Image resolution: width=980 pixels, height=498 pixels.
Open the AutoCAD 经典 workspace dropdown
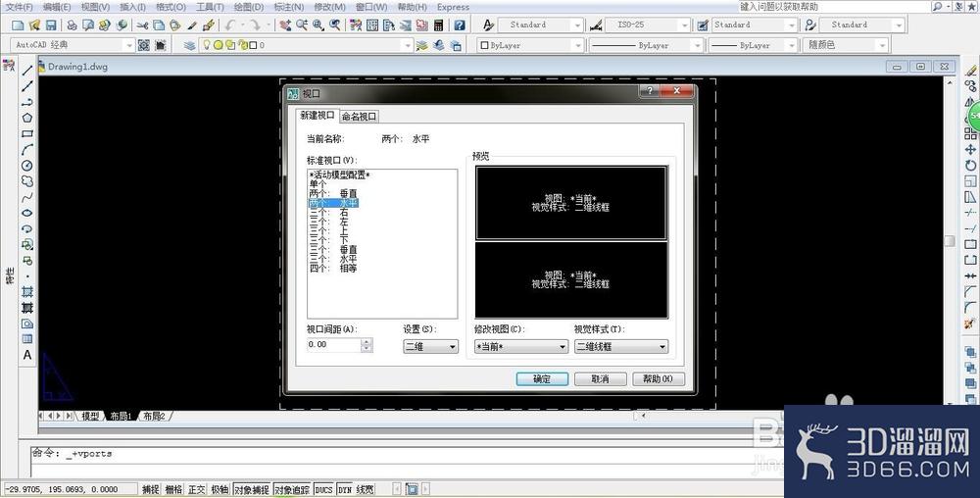(x=73, y=45)
